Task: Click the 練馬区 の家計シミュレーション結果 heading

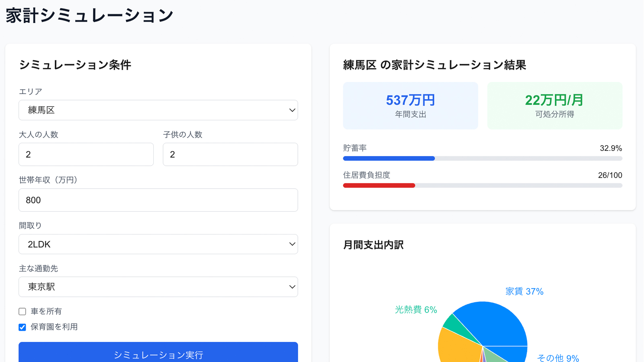Action: (434, 65)
